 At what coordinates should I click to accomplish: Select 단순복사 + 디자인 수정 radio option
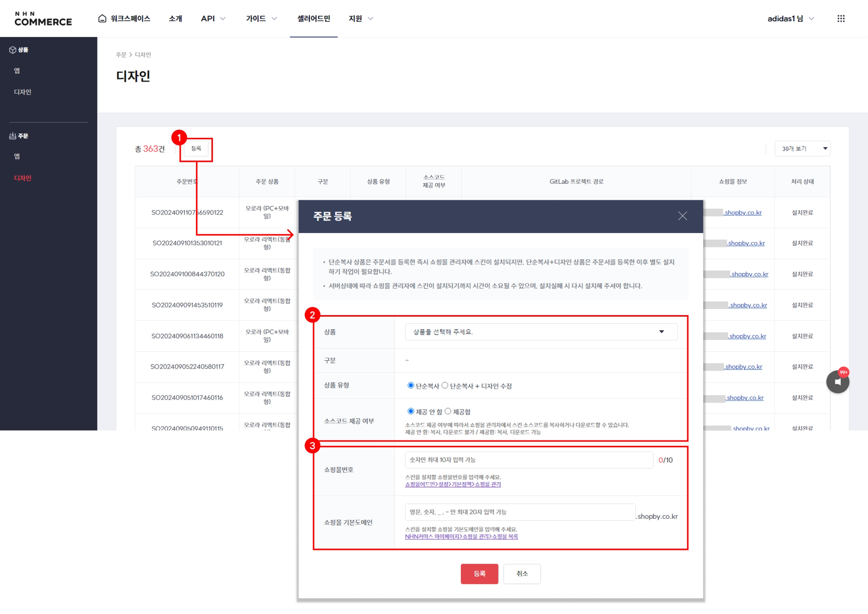(445, 385)
